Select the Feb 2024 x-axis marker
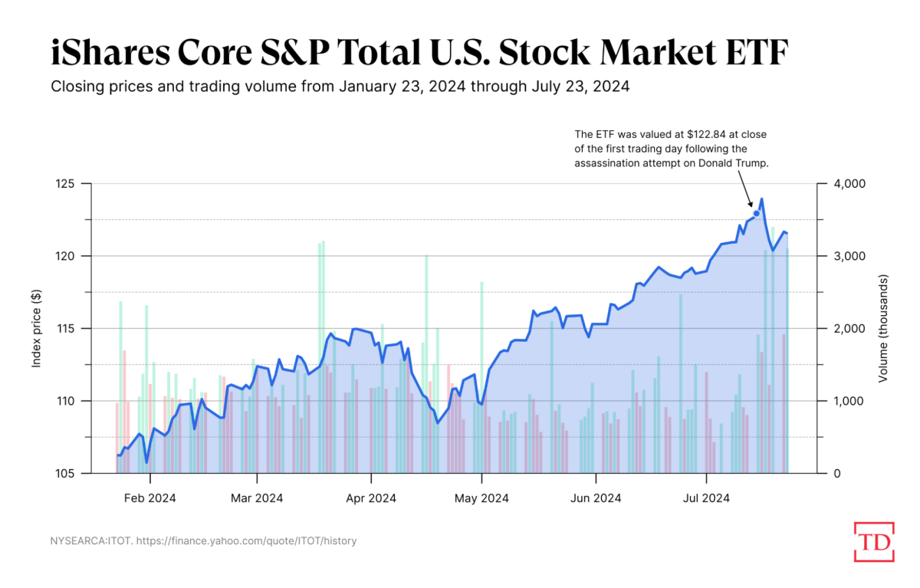Screen dimensions: 920x588 tap(149, 498)
